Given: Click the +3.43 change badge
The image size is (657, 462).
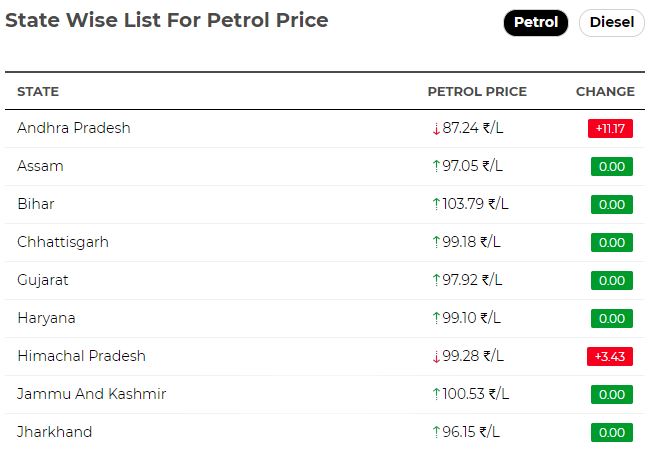Looking at the screenshot, I should click(x=610, y=356).
